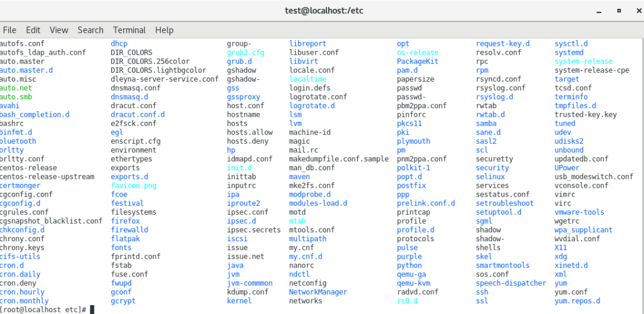
Task: Click the cron.monthly entry
Action: pos(25,301)
